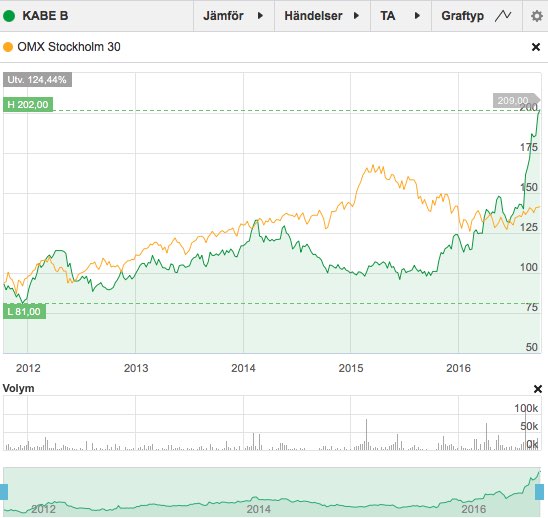Image resolution: width=548 pixels, height=518 pixels.
Task: Click 2015 label on main axis
Action: coord(351,368)
